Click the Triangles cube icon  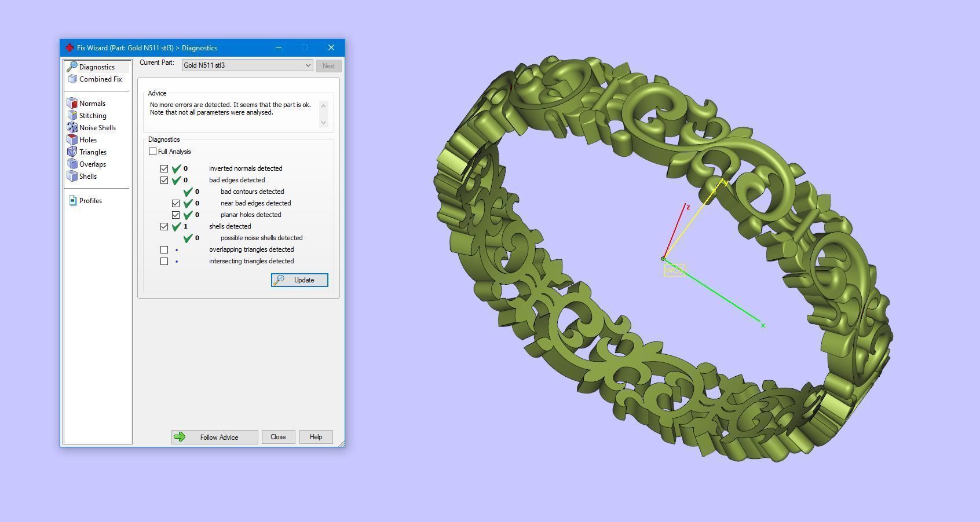(72, 152)
